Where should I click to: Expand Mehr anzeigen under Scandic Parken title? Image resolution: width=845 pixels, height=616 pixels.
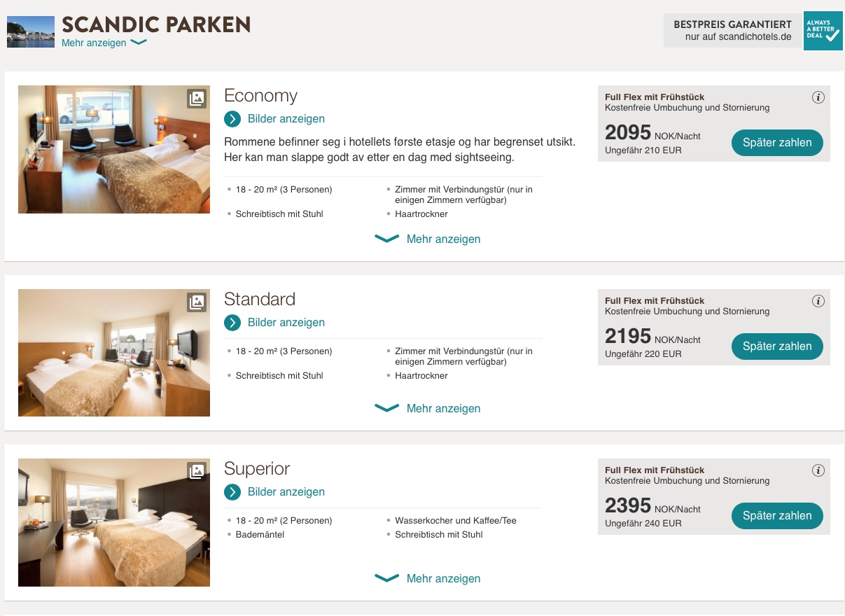pos(104,43)
